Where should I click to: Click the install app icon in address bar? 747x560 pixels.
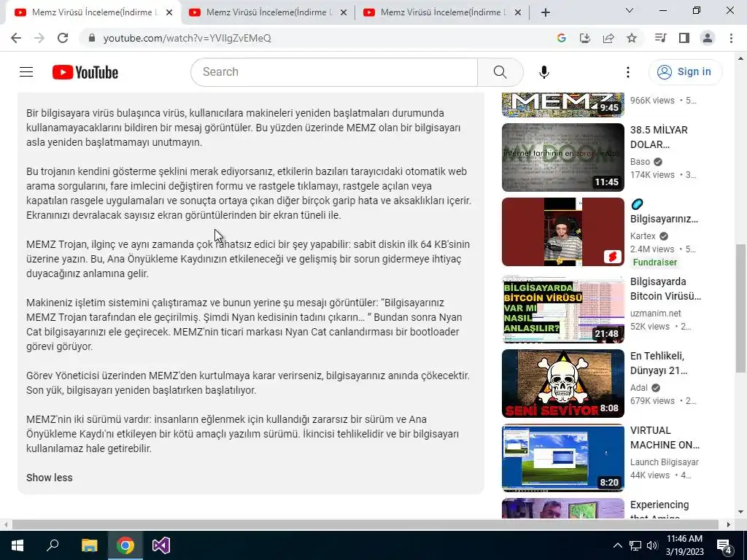pos(585,38)
